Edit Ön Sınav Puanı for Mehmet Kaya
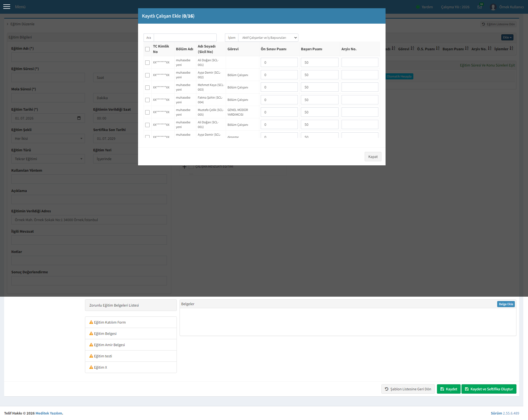 (279, 87)
